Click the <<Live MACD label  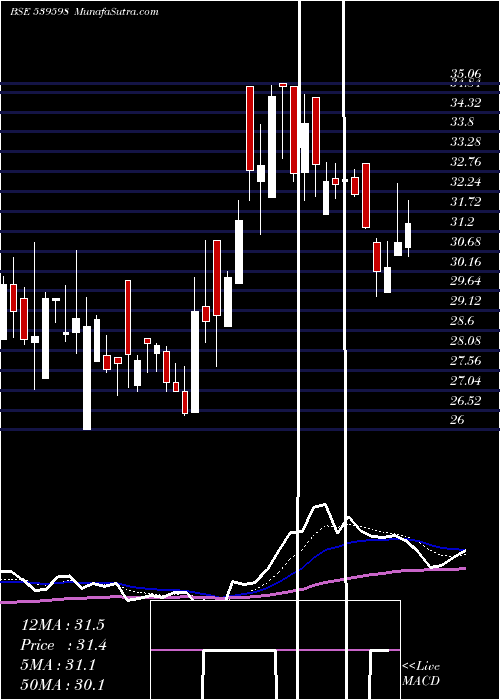point(421,674)
